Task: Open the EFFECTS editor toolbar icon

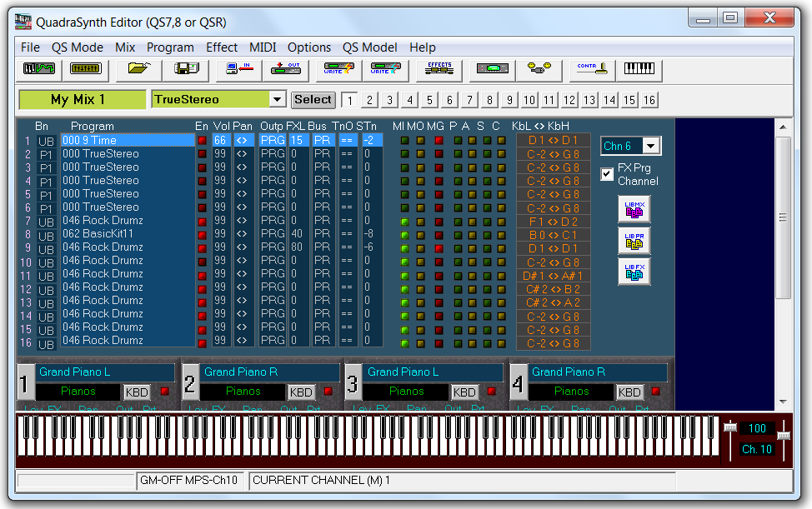Action: 439,70
